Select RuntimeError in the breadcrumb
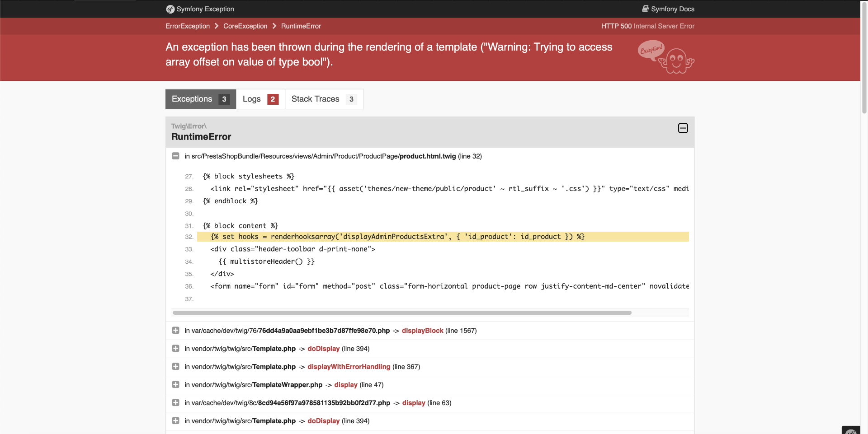 click(301, 26)
